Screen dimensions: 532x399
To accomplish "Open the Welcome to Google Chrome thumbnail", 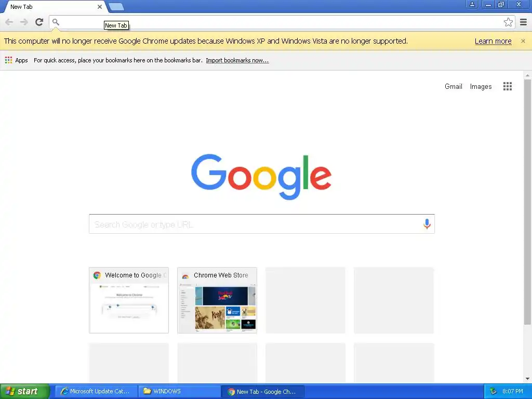I will 129,300.
